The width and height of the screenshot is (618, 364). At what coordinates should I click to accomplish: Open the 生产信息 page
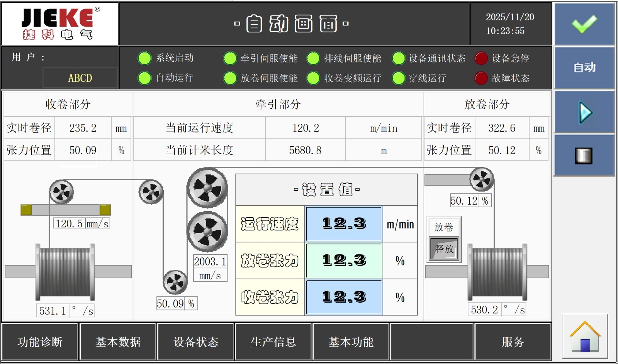tap(273, 342)
